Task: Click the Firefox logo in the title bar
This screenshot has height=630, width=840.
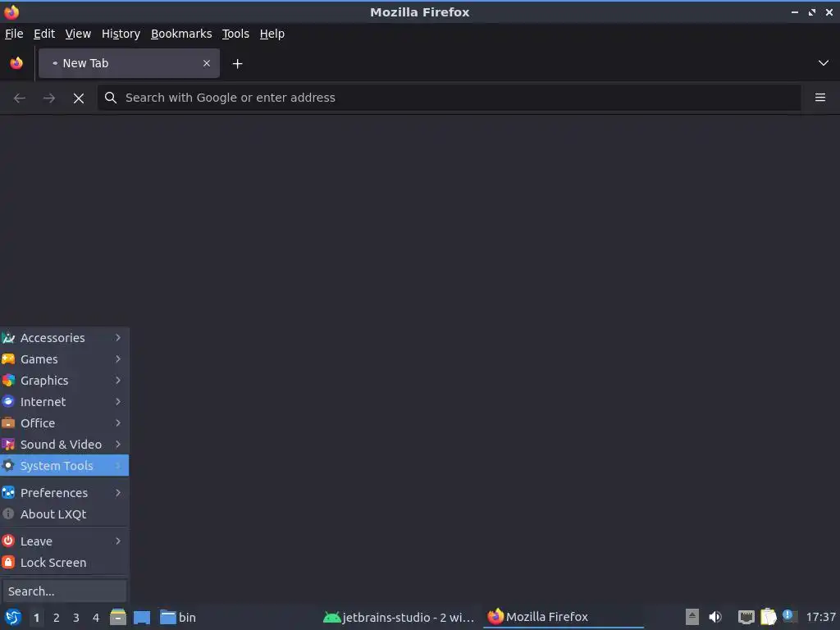Action: (11, 11)
